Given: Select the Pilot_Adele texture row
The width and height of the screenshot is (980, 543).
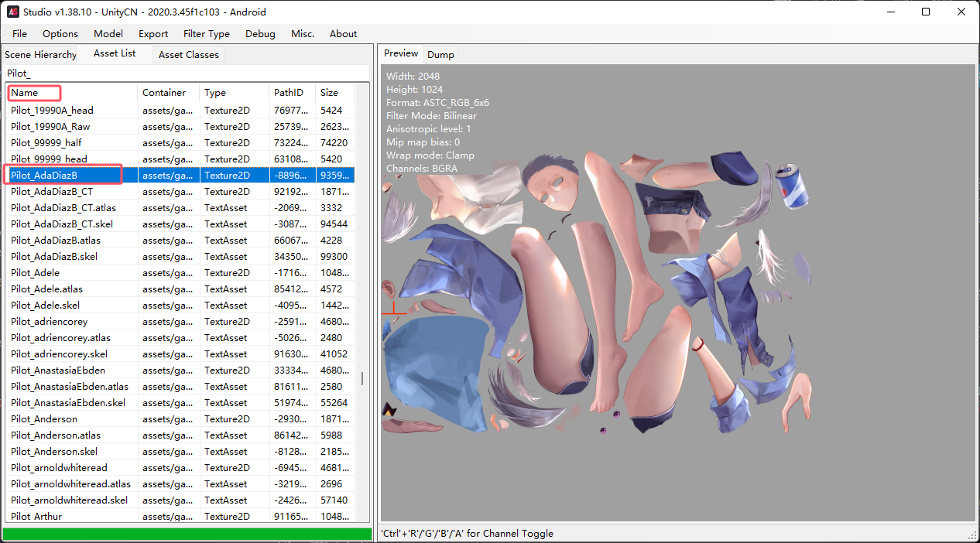Looking at the screenshot, I should point(36,272).
